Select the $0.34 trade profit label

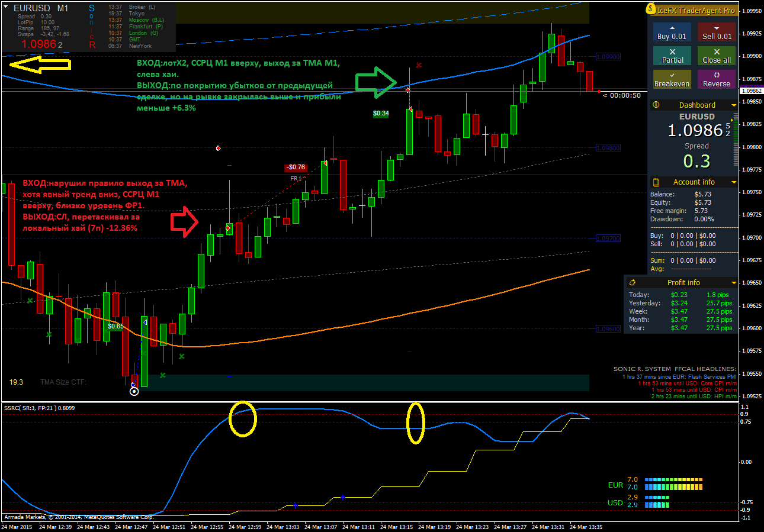point(381,113)
